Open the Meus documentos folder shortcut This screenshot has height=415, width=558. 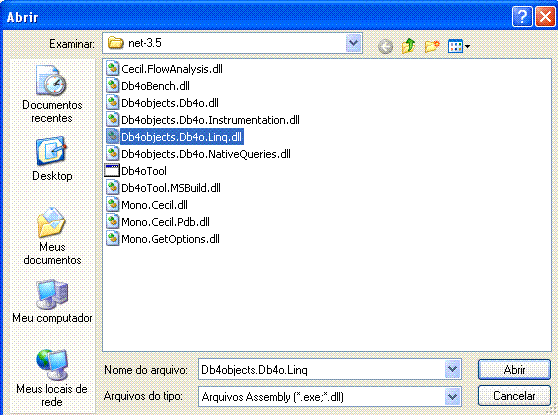click(52, 236)
